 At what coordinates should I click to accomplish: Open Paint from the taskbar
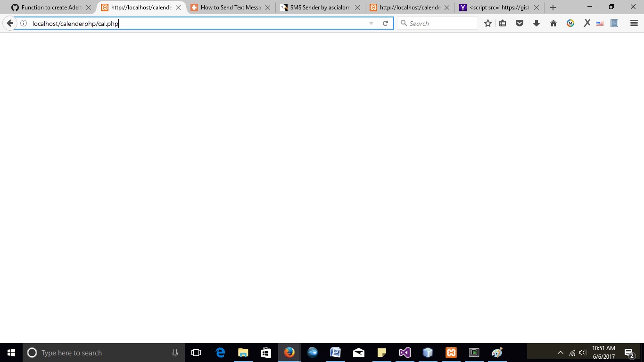497,353
